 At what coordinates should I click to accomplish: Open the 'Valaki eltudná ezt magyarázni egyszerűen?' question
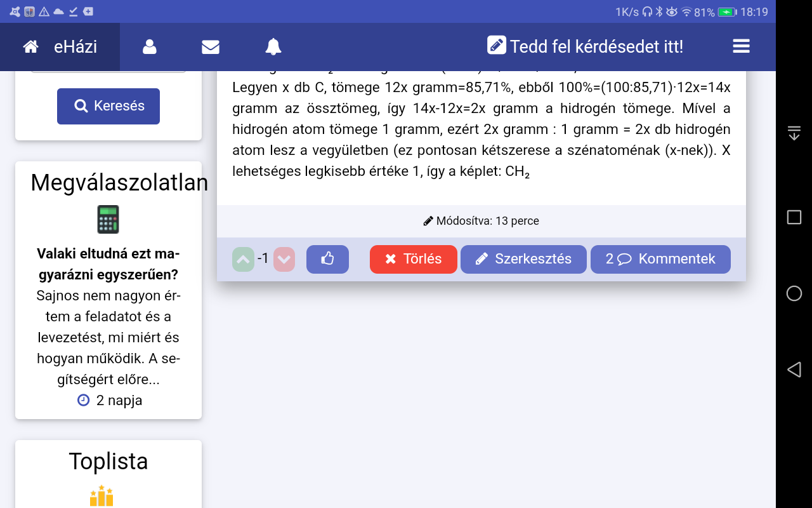point(108,264)
